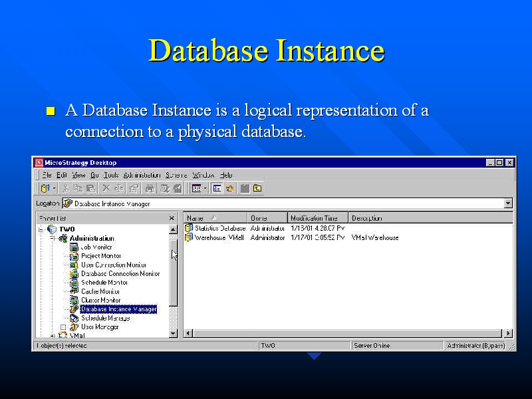Select the Warehouse VMall database icon
This screenshot has height=399, width=532.
click(x=189, y=237)
